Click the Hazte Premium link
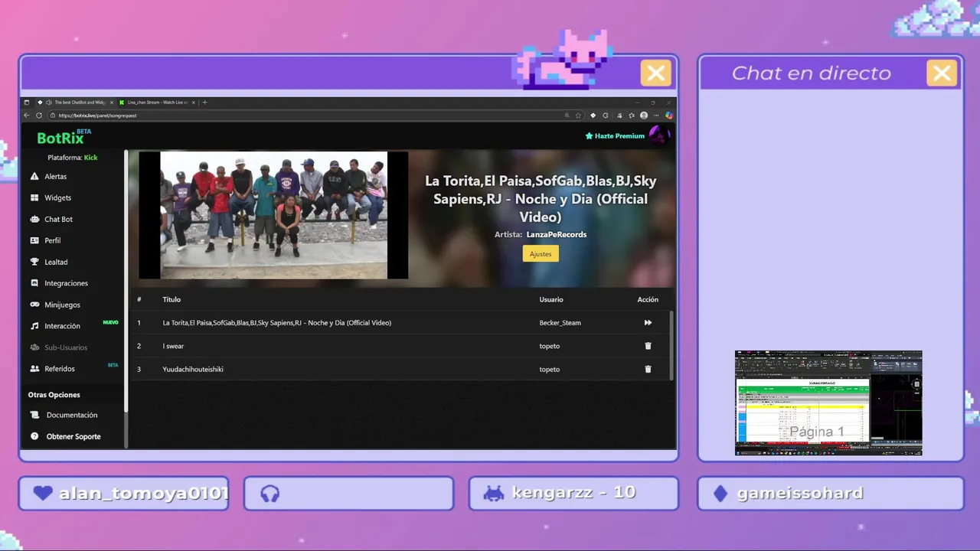This screenshot has height=551, width=980. [x=615, y=135]
